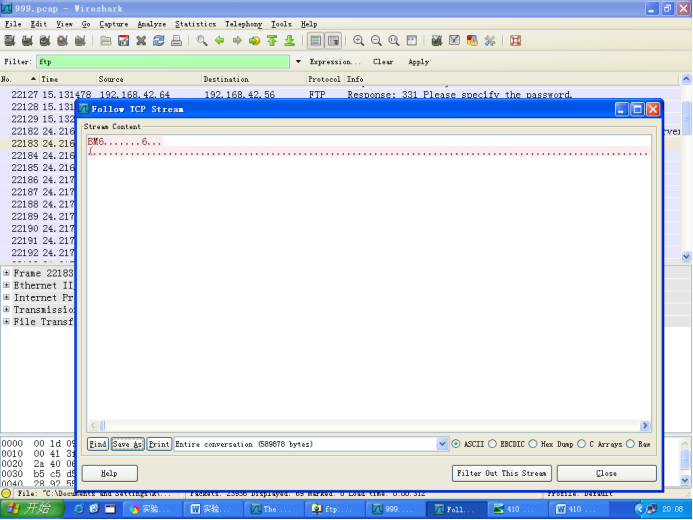Close this capture file X icon

pos(141,41)
